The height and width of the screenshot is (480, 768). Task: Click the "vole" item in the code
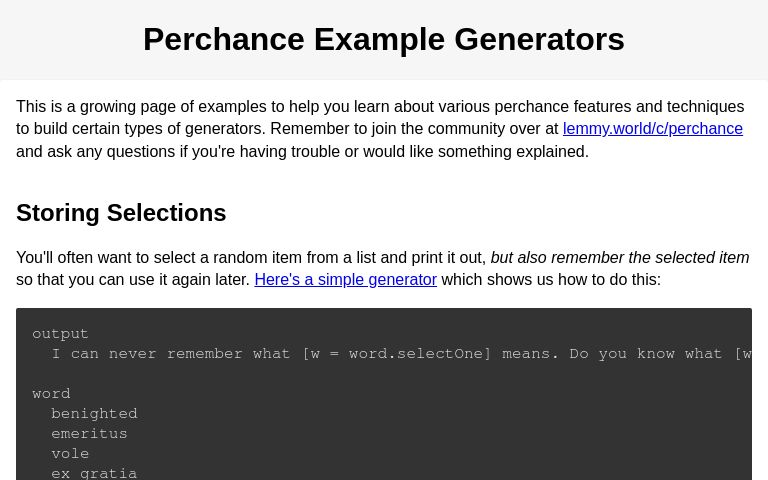70,454
